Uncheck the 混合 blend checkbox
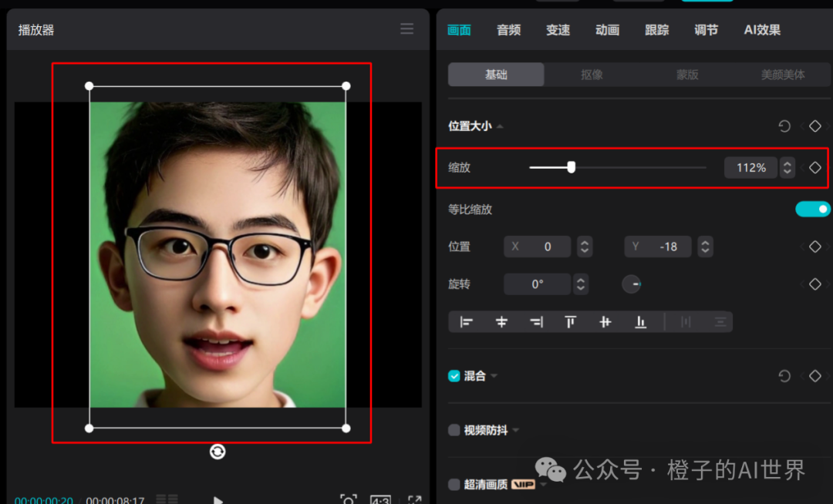833x504 pixels. click(x=454, y=376)
